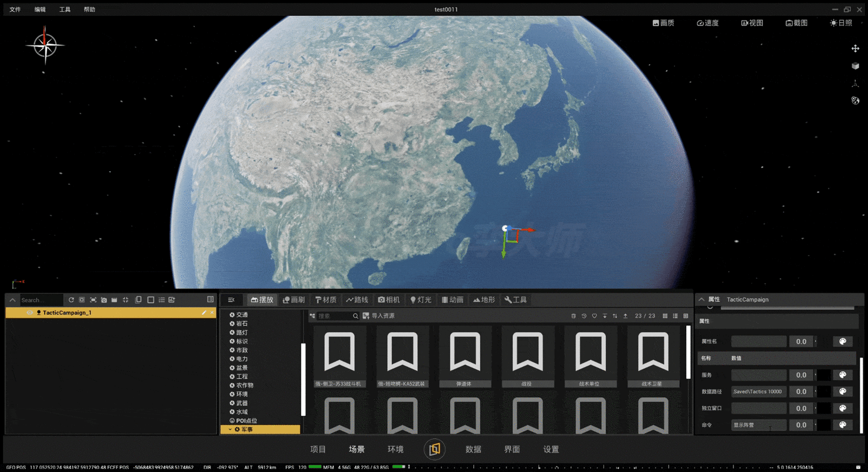Switch to the 地形 tab
Screen dimensions: 868x472
(x=484, y=300)
